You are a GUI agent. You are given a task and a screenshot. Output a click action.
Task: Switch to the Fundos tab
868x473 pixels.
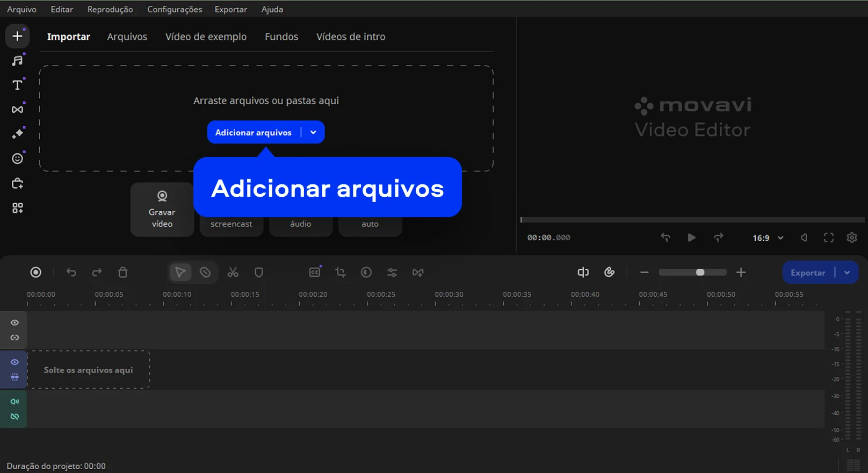point(281,37)
